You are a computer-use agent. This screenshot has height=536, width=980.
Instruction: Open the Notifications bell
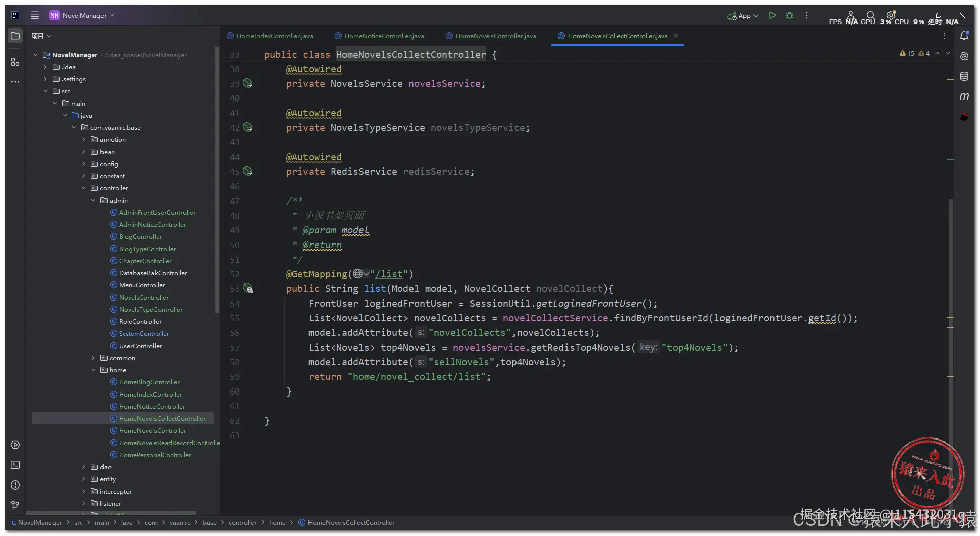click(x=964, y=36)
